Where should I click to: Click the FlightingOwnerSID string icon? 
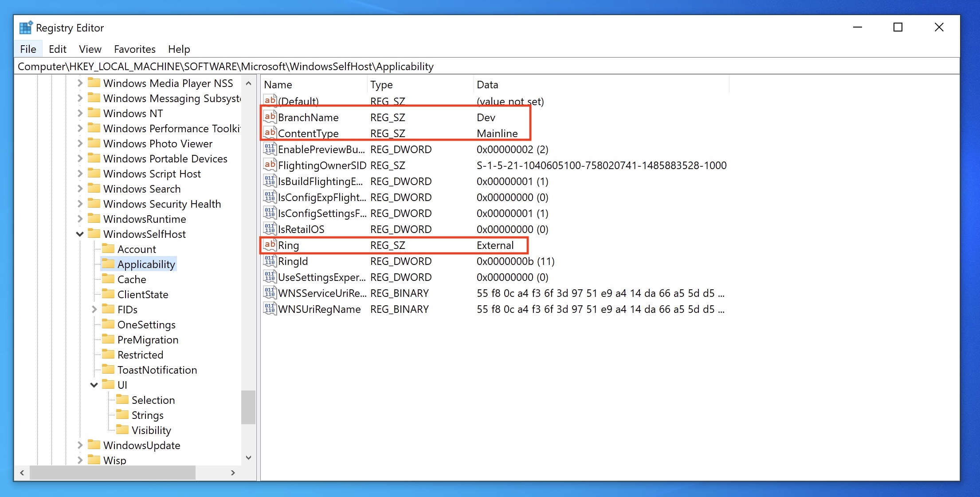[270, 165]
